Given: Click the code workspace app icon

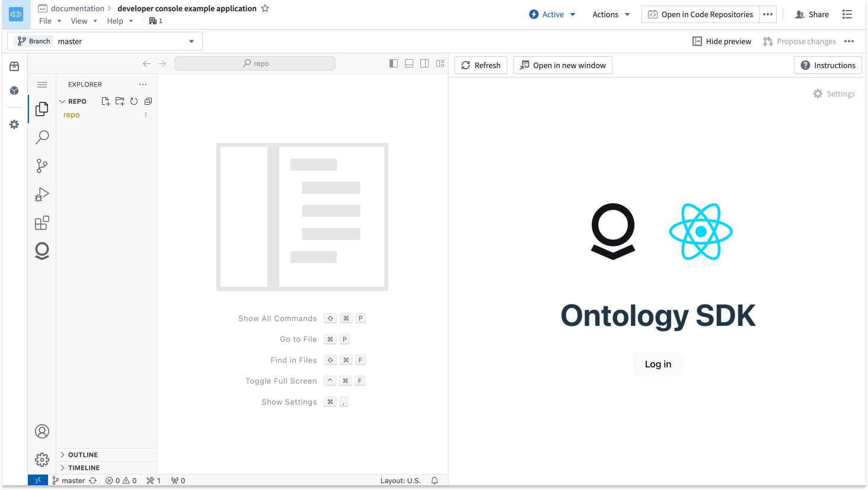Looking at the screenshot, I should (16, 14).
